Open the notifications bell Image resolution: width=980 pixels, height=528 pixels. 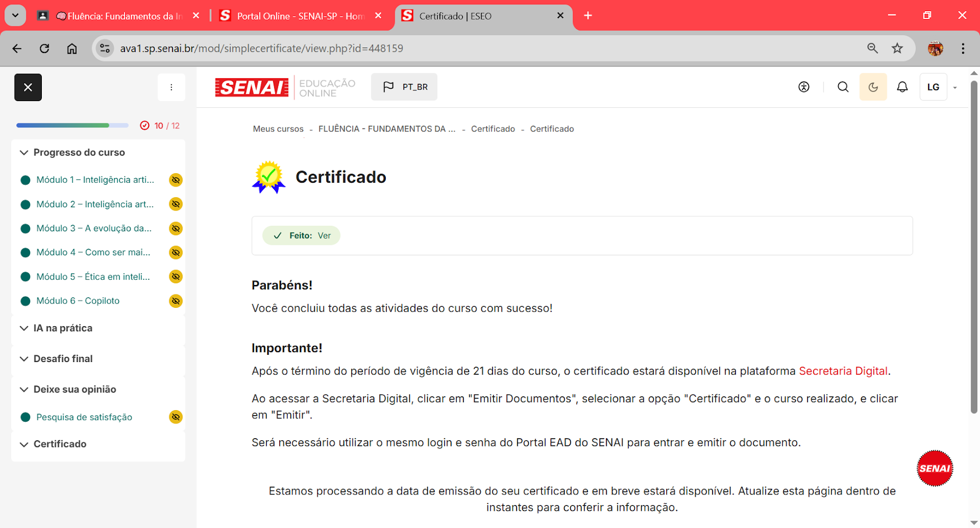coord(902,87)
